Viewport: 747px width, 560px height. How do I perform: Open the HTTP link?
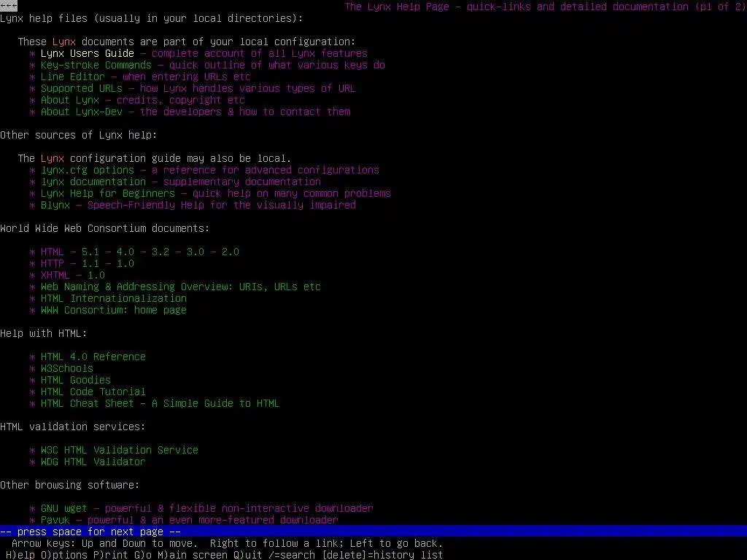coord(52,263)
